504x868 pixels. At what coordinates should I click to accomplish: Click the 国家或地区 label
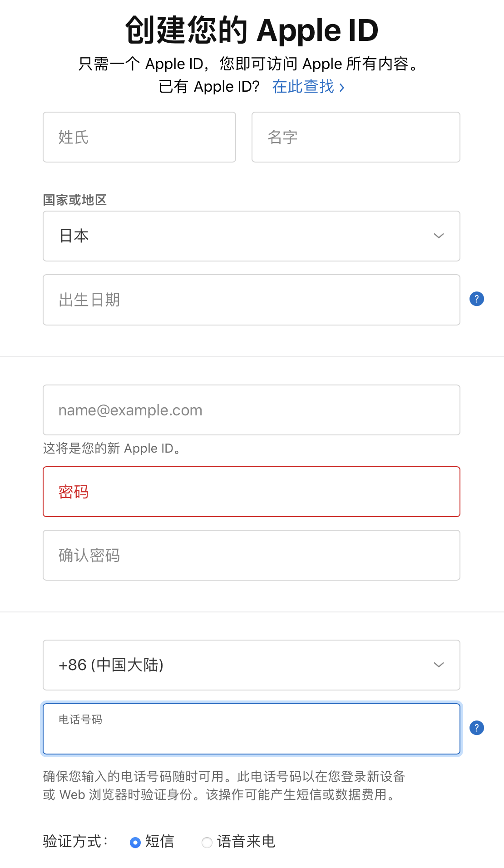pos(75,200)
